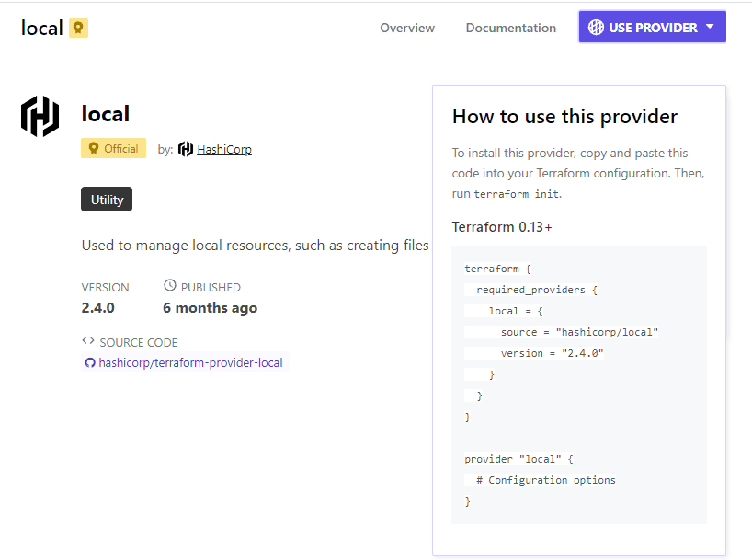752x560 pixels.
Task: Click the yellow badge icon beside the header title
Action: coord(79,28)
